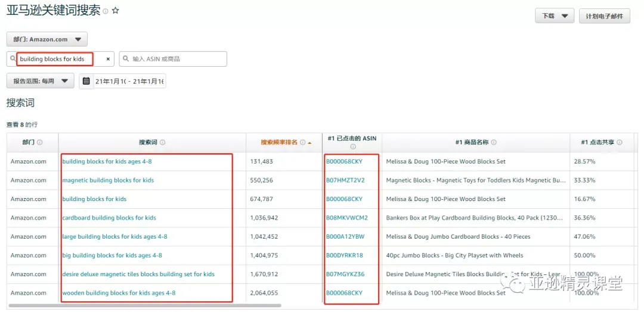Select product name 'Melissa & Doug Jumbo Cardboard Blocks - 40 Pieces'

458,237
